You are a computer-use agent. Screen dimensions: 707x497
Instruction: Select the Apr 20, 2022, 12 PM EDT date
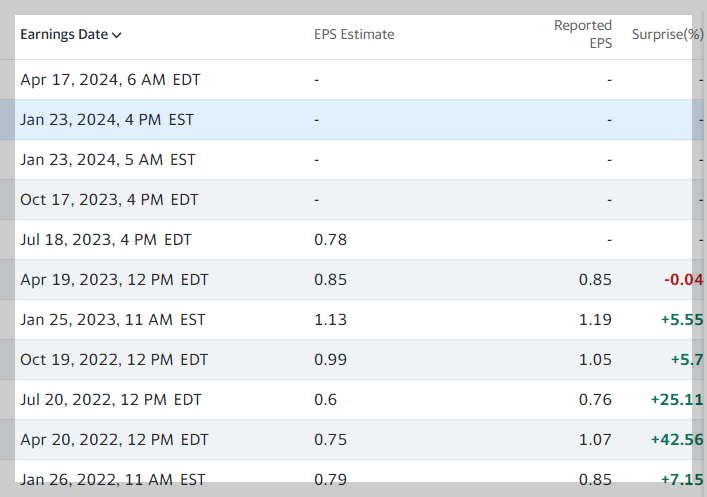tap(114, 440)
